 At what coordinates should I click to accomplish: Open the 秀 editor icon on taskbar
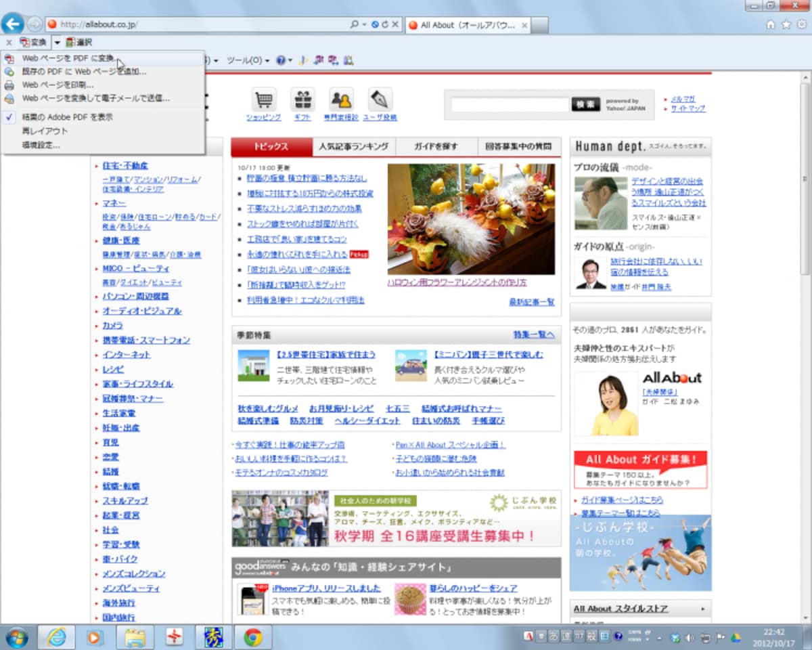coord(213,637)
